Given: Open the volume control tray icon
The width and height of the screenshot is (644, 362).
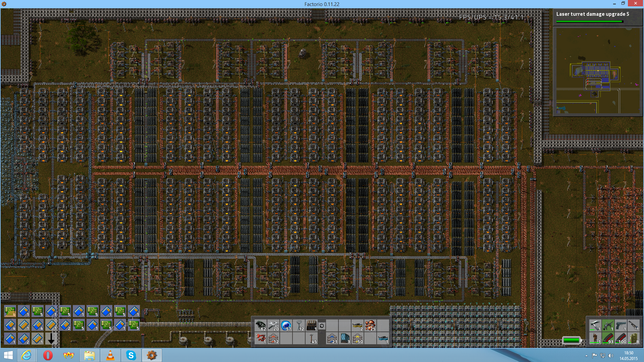Looking at the screenshot, I should tap(611, 356).
